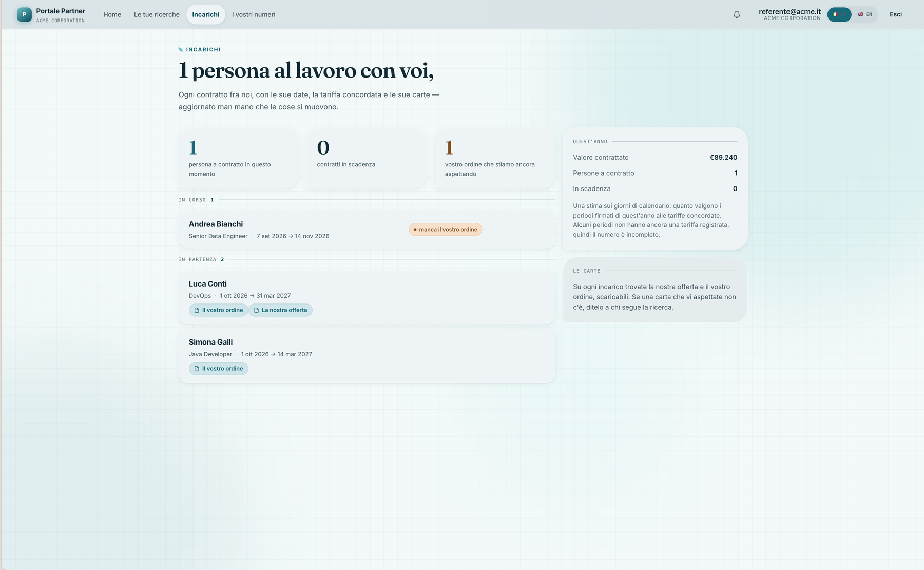Viewport: 924px width, 570px height.
Task: Open Le tue ricerche tab
Action: tap(157, 14)
